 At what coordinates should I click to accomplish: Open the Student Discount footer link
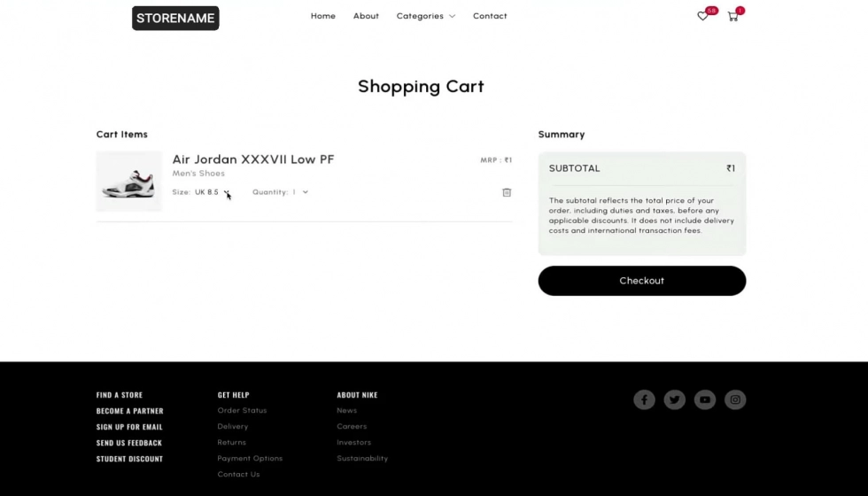coord(129,459)
